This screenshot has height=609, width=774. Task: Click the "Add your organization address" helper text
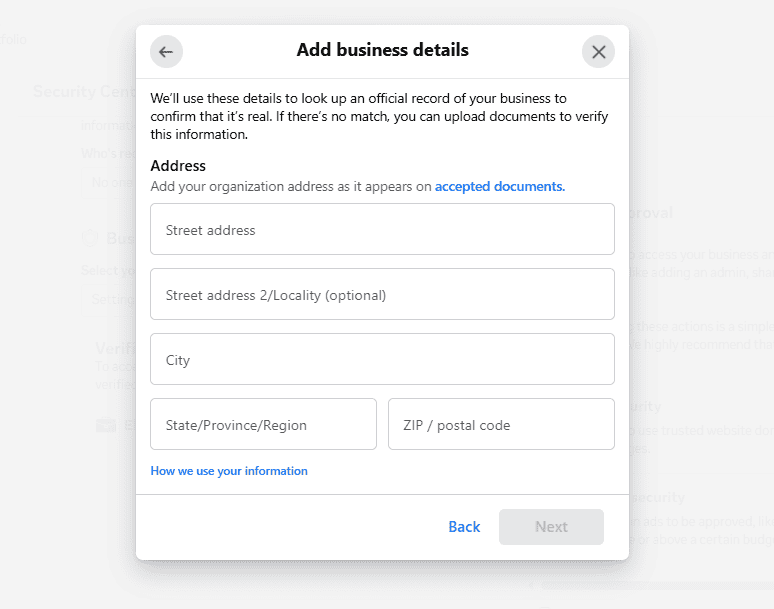pyautogui.click(x=290, y=186)
